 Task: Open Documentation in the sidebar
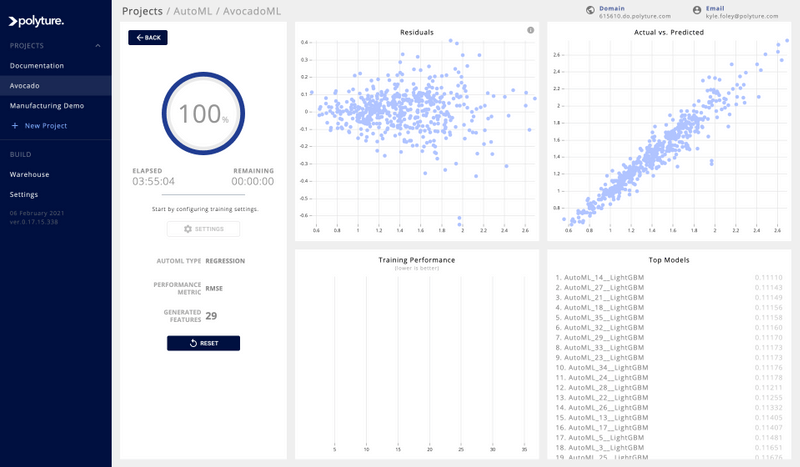click(37, 66)
